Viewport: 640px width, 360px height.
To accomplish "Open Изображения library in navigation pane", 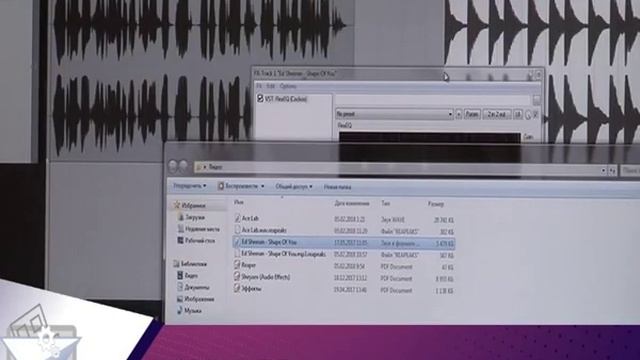I will click(199, 299).
